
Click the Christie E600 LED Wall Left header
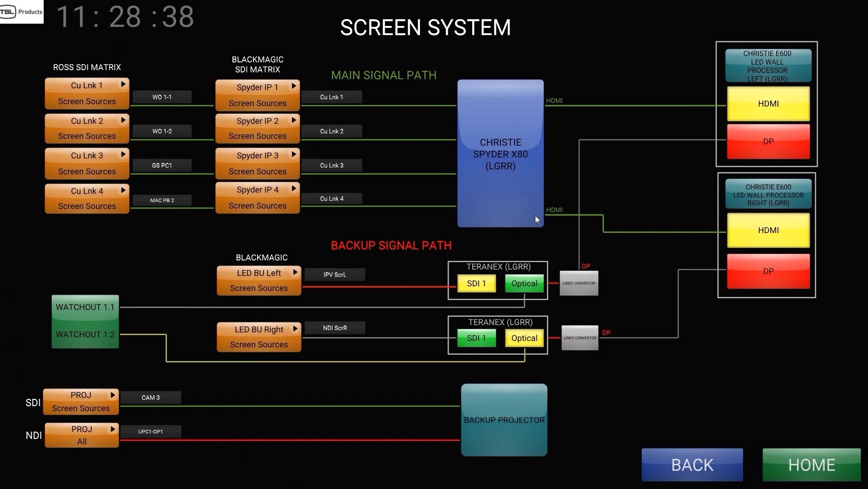coord(767,66)
